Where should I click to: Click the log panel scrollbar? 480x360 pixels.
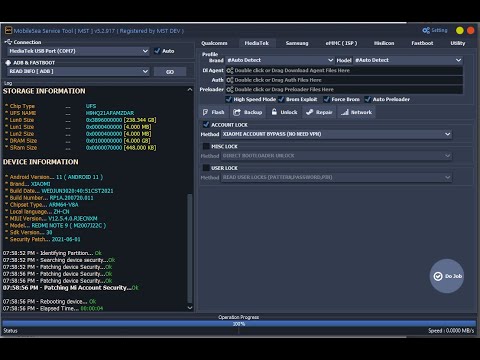click(x=190, y=248)
